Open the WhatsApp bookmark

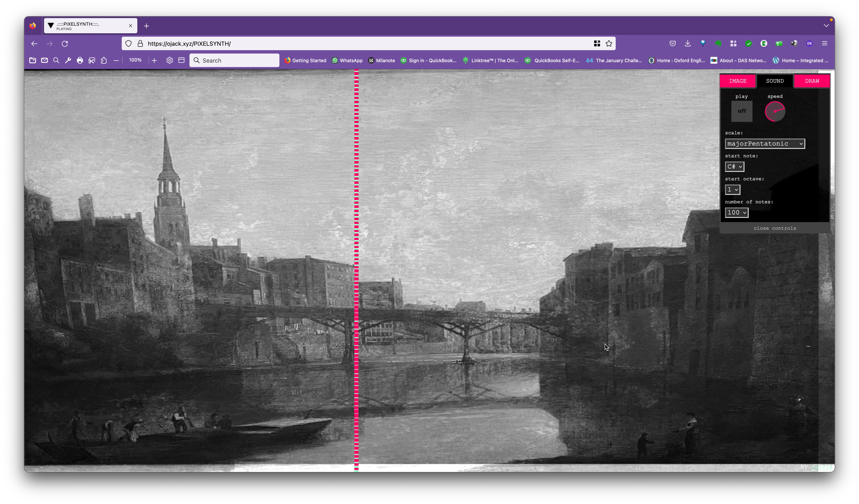click(347, 60)
